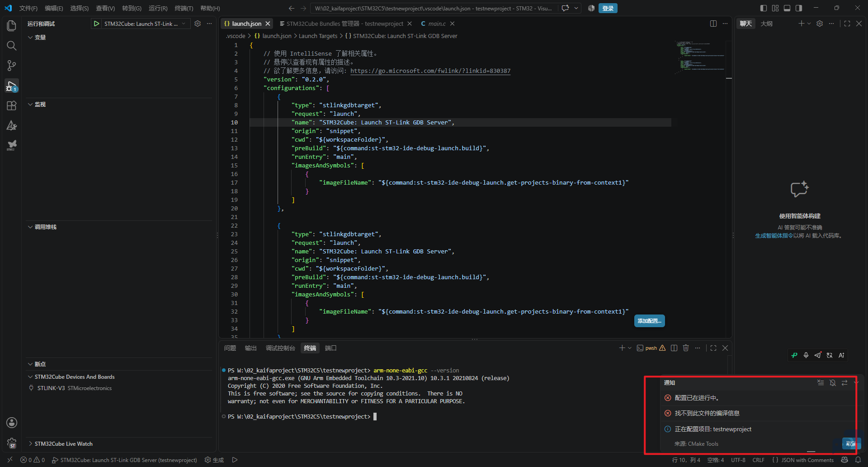The width and height of the screenshot is (868, 467).
Task: Switch to the 输出 panel tab
Action: [x=250, y=348]
